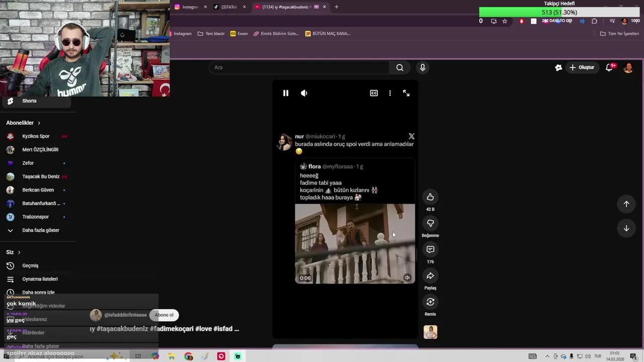Open the Yeni klasör bookmark folder
Image resolution: width=644 pixels, height=362 pixels.
click(x=211, y=34)
